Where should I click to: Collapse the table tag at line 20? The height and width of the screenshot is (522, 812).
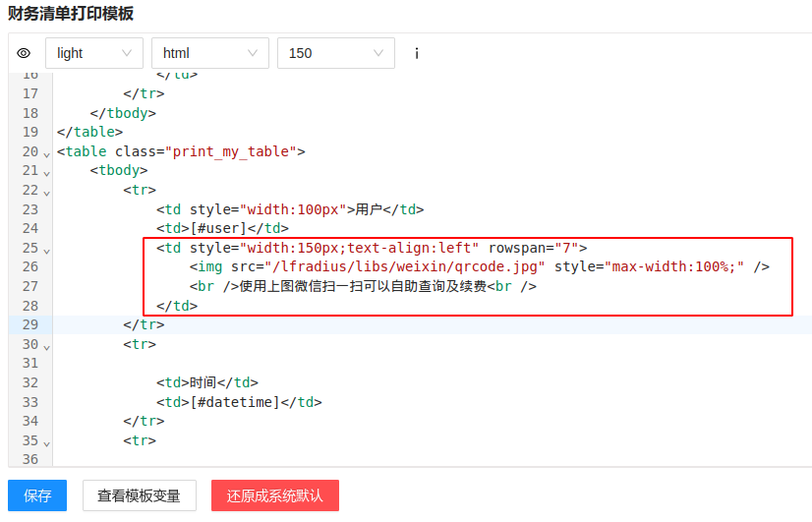click(46, 153)
